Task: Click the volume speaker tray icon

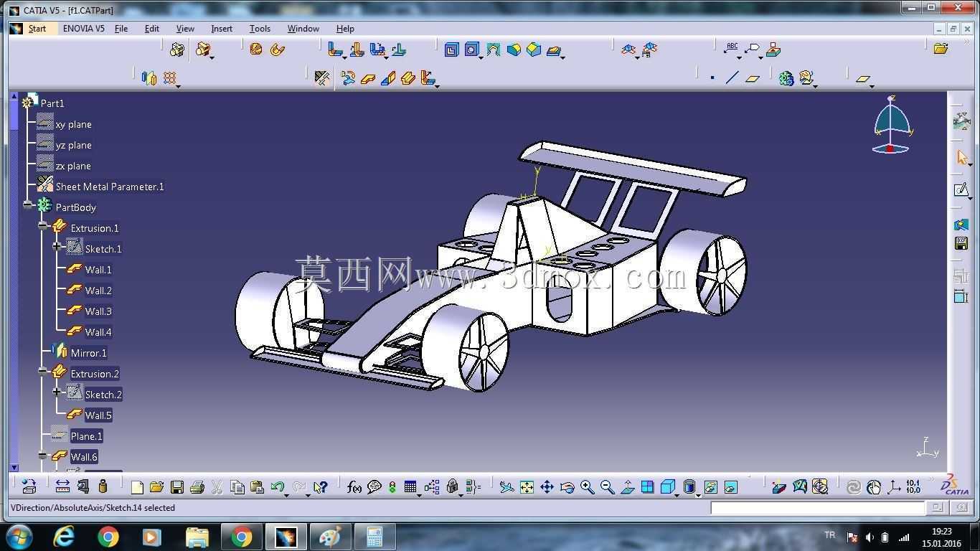Action: tap(870, 537)
